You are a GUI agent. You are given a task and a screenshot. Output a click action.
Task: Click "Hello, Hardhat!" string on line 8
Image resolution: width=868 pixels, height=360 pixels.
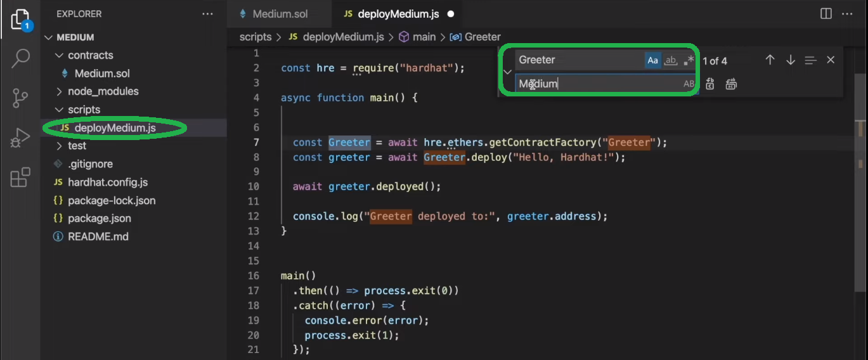point(563,157)
